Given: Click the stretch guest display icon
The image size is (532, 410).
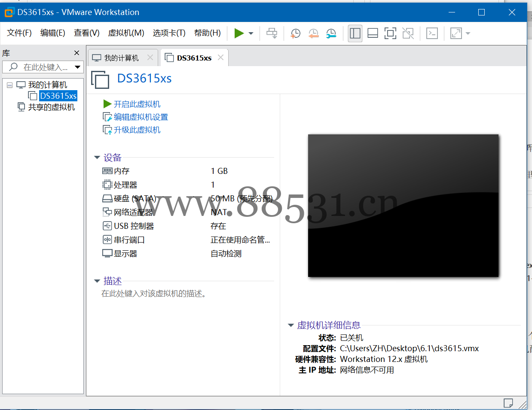Looking at the screenshot, I should [456, 33].
